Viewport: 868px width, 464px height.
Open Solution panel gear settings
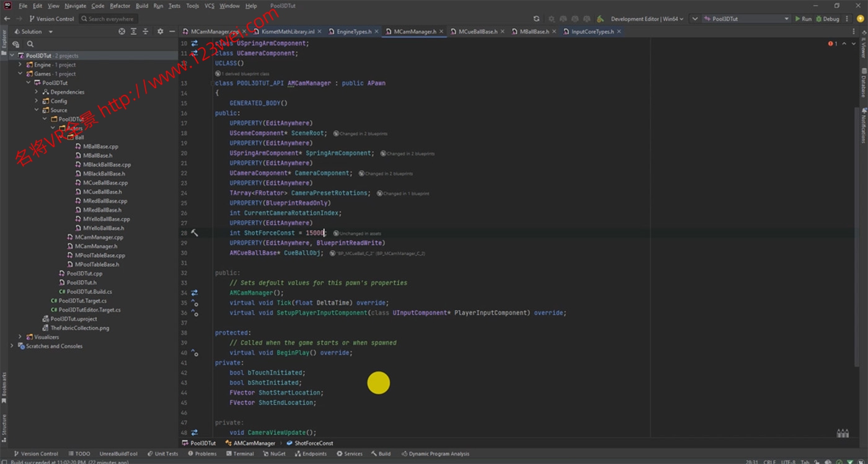160,32
